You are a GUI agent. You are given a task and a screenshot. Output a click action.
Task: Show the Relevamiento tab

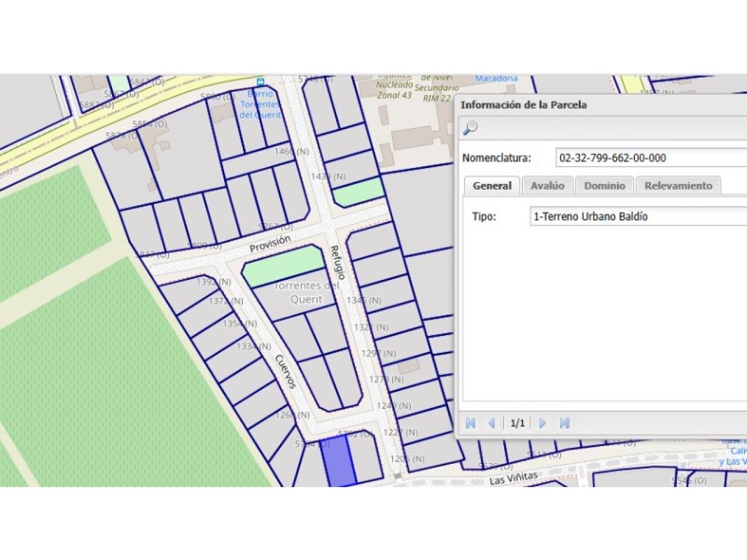click(x=678, y=185)
